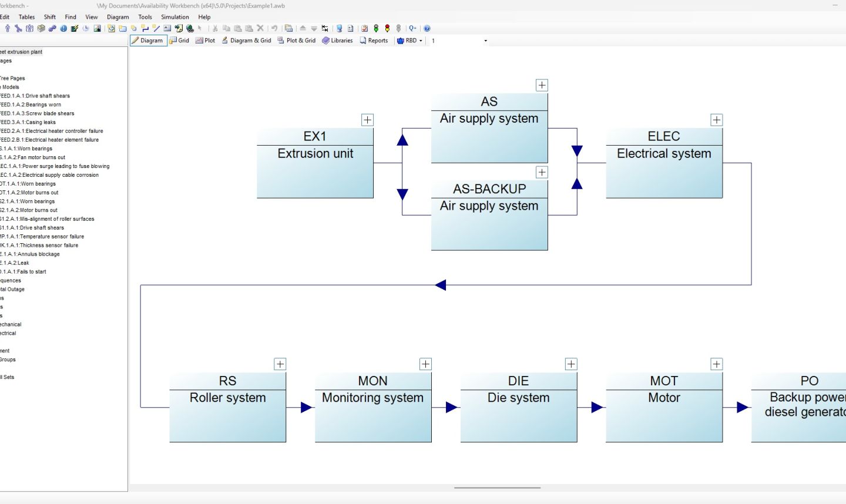This screenshot has width=846, height=504.
Task: Select the Drive shaft shears tree entry
Action: (x=35, y=95)
